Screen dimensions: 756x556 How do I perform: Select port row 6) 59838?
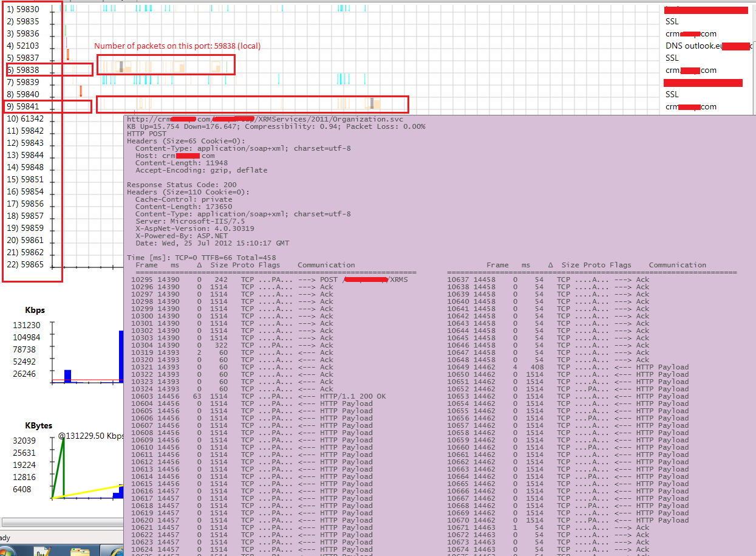tap(23, 70)
